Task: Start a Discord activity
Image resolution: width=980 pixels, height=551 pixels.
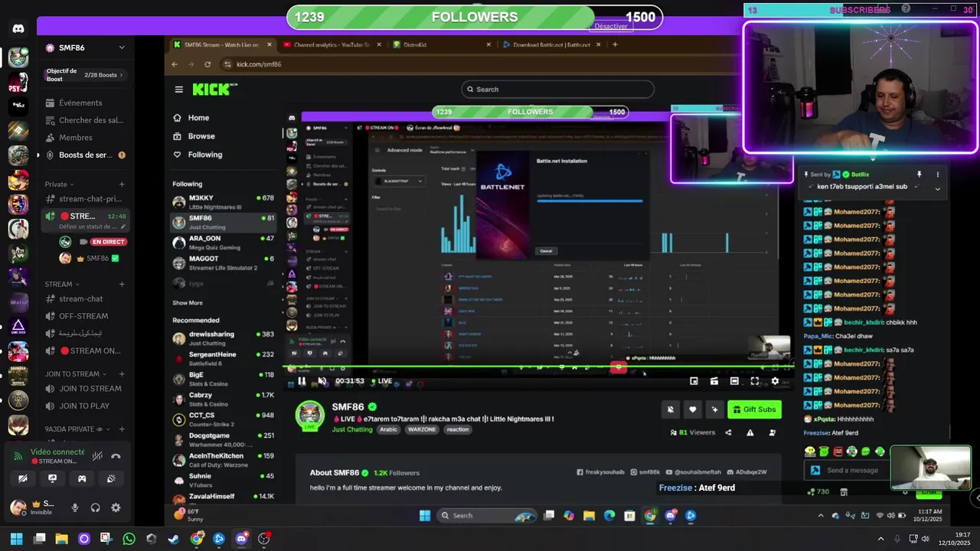Action: pos(82,478)
